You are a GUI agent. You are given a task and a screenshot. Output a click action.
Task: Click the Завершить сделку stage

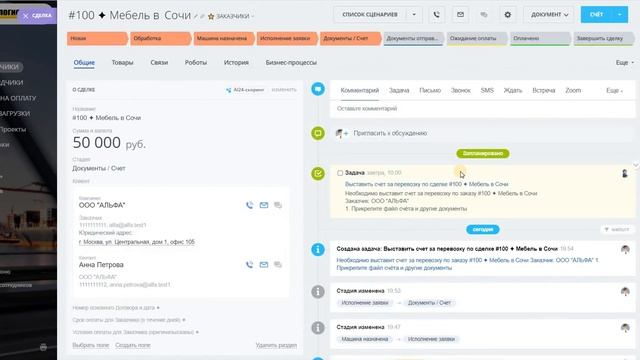coord(603,38)
